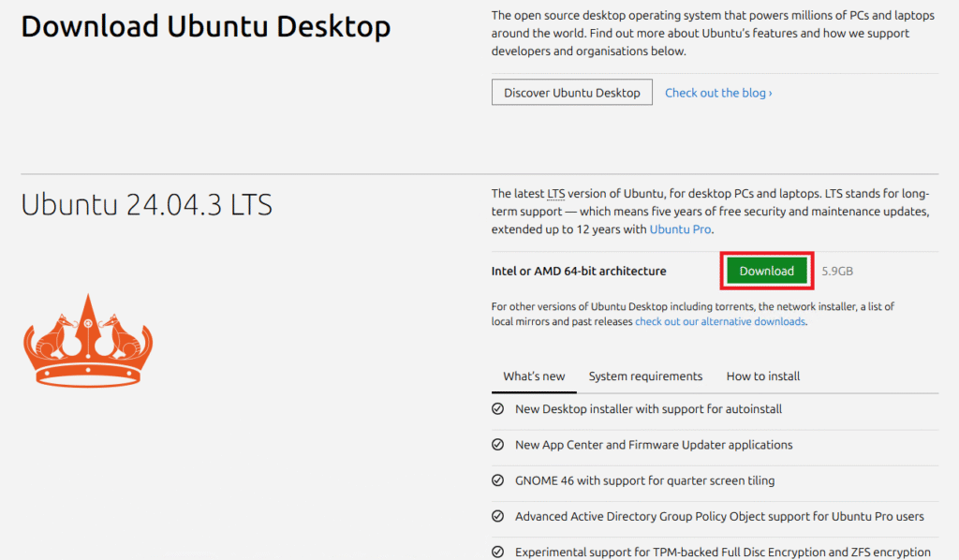Image resolution: width=959 pixels, height=560 pixels.
Task: Click the orange crown mascot image
Action: click(88, 341)
